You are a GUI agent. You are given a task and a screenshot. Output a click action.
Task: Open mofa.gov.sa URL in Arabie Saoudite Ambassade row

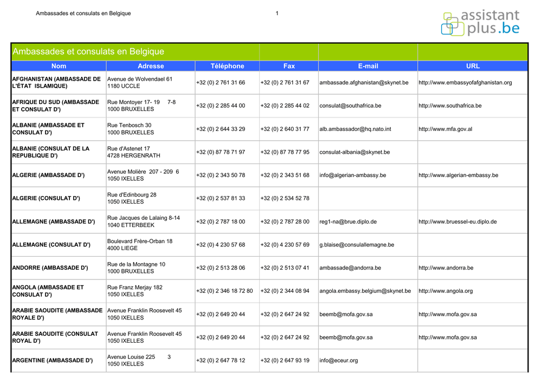click(x=448, y=314)
